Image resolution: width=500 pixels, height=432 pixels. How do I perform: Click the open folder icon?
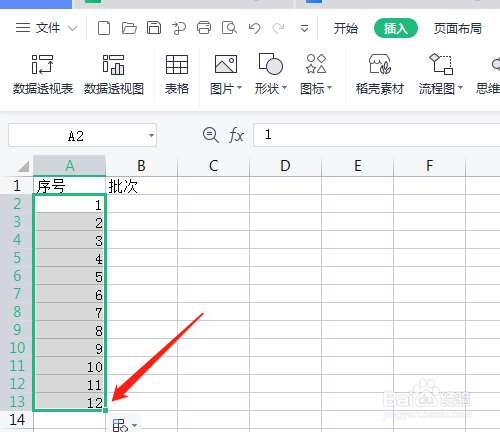click(129, 28)
